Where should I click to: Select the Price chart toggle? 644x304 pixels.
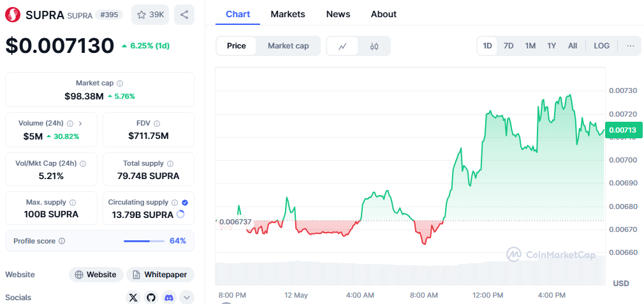pyautogui.click(x=236, y=46)
